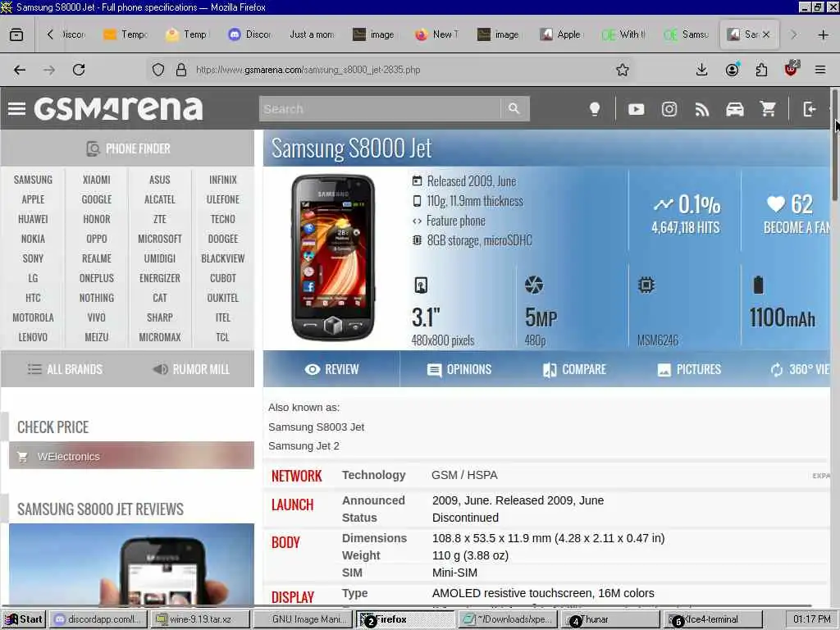Open the PICTURES gallery
The height and width of the screenshot is (630, 840).
[689, 369]
